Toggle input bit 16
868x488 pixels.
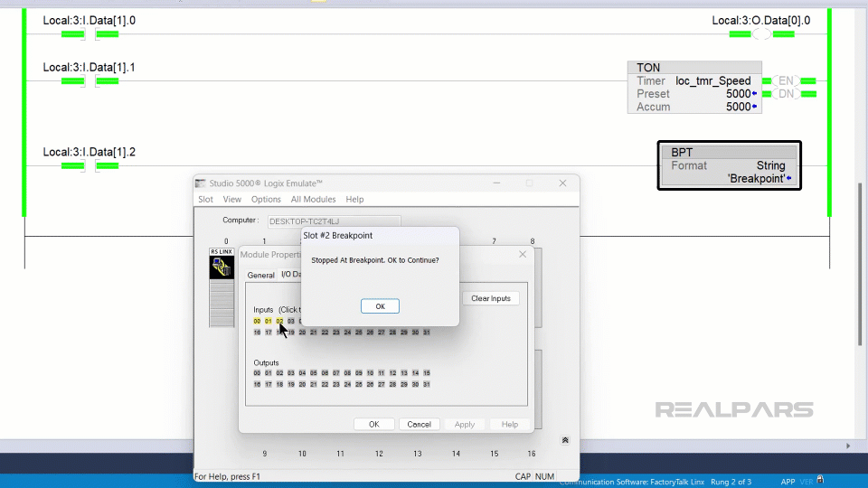point(257,333)
